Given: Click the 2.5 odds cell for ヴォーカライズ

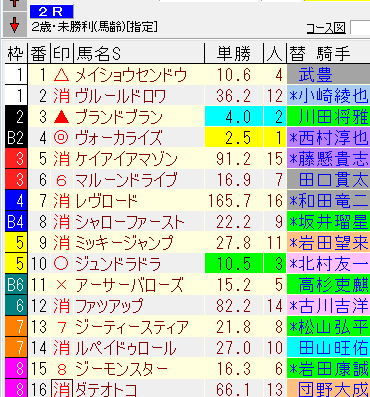Looking at the screenshot, I should [x=234, y=138].
